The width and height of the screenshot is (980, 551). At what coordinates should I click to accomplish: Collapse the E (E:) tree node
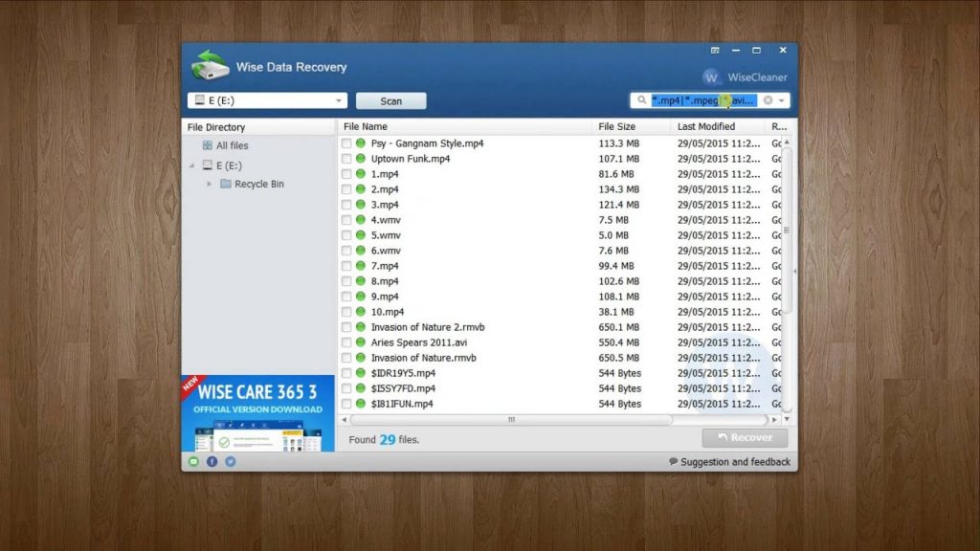coord(191,165)
